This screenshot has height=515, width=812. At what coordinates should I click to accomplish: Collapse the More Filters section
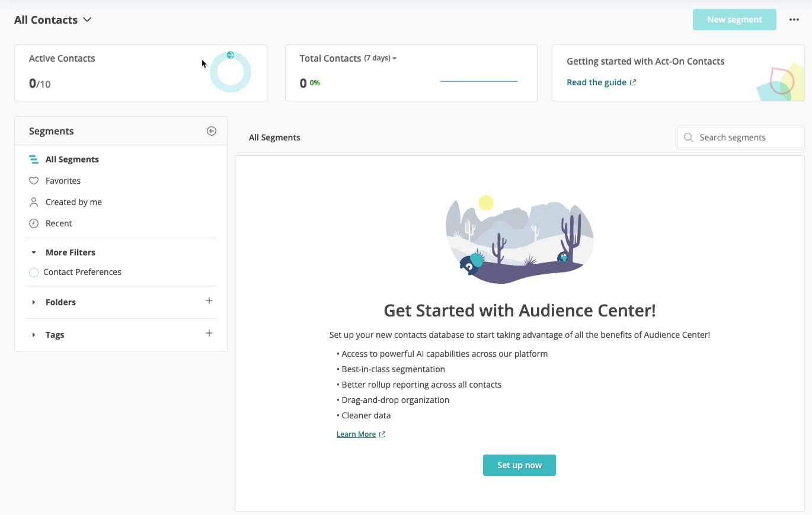pos(34,252)
